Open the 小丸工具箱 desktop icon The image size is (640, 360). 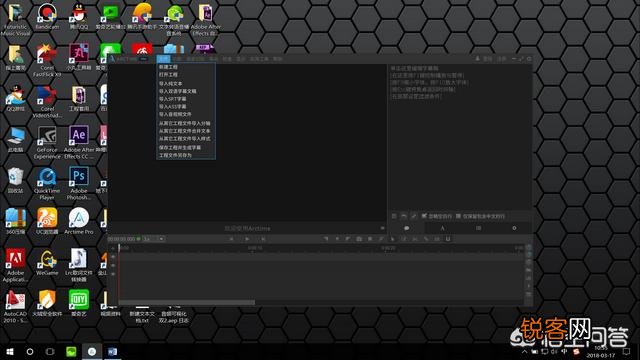[79, 57]
